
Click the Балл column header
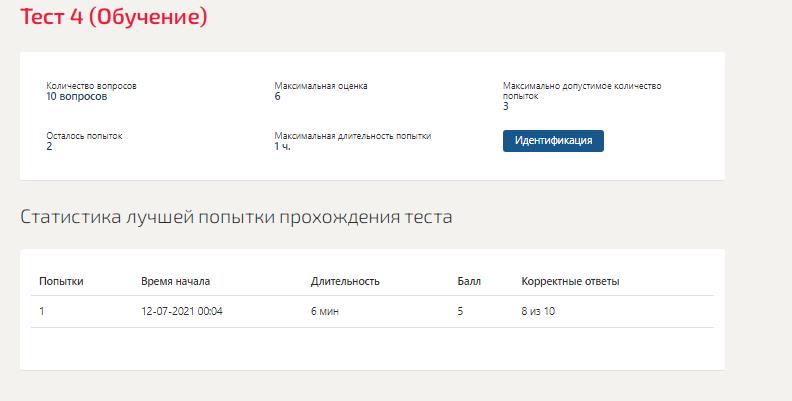pos(469,281)
